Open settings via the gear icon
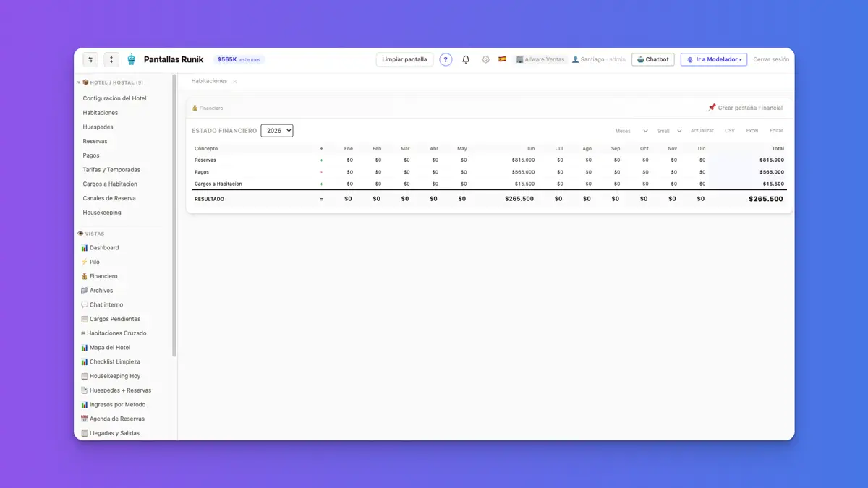868x488 pixels. click(485, 59)
